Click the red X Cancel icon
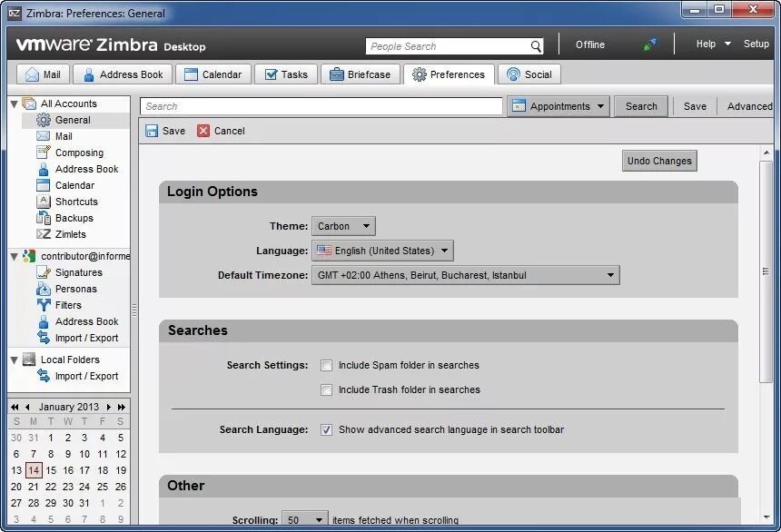781x532 pixels. pyautogui.click(x=203, y=131)
